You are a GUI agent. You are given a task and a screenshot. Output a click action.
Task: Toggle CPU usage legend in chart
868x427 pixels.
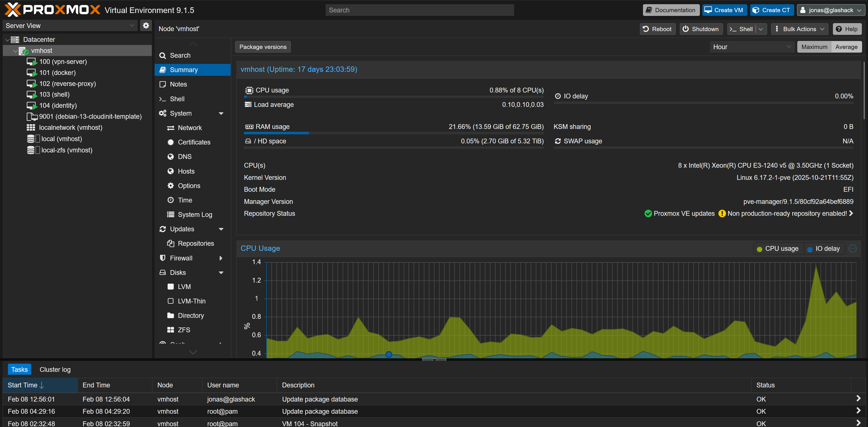pos(778,249)
